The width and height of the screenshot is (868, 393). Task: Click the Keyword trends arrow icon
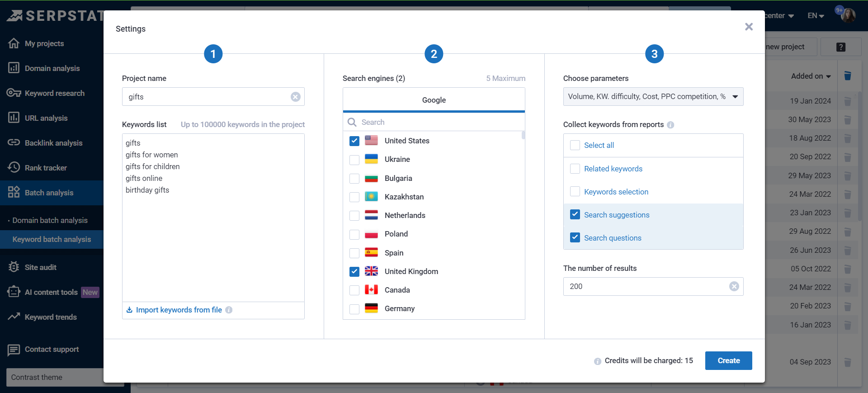pos(14,317)
